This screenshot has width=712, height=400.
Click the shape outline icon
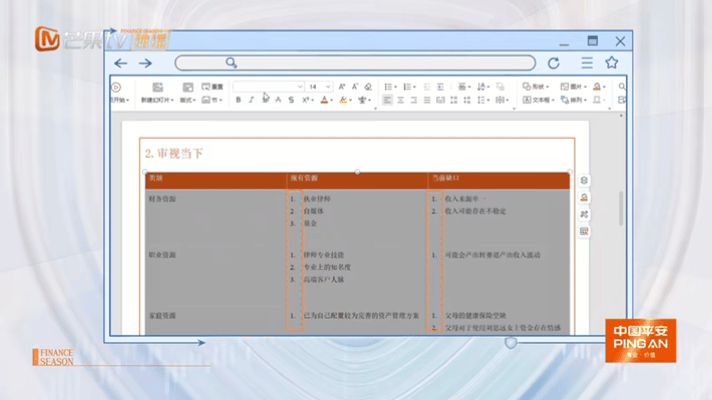597,100
